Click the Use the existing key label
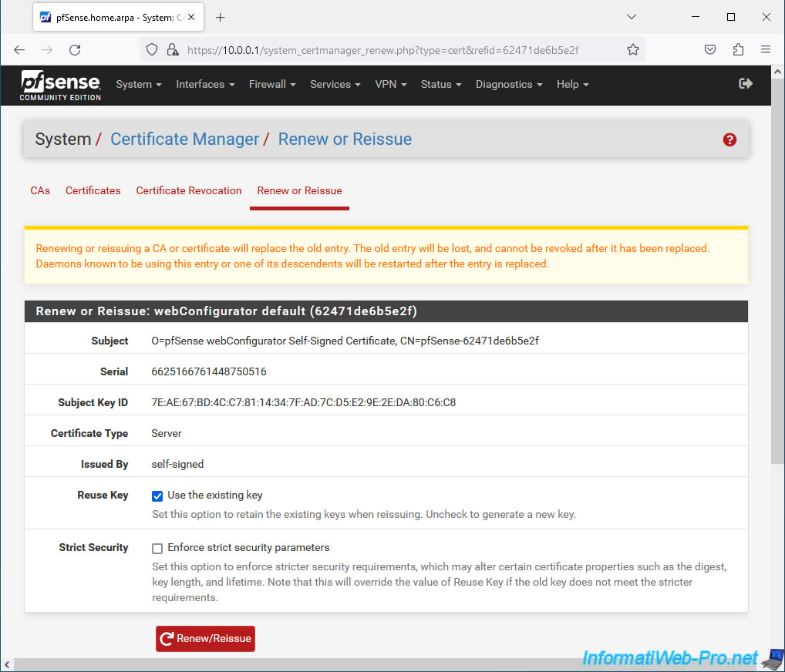785x672 pixels. pos(215,496)
